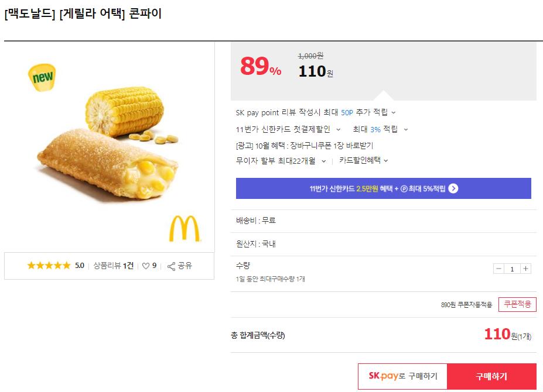Click the arrow icon on Shinhan card banner

(453, 188)
